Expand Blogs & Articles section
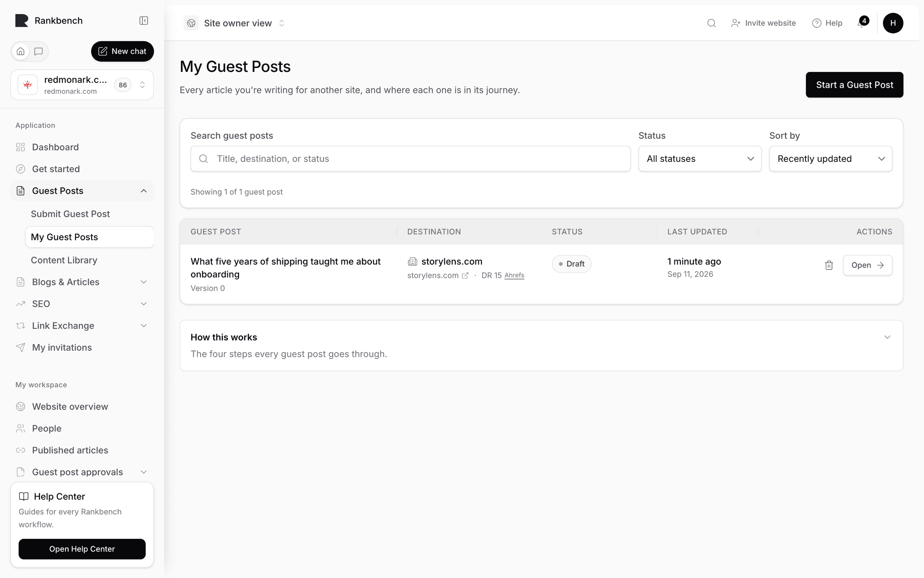Screen dimensions: 924x578 (82, 282)
